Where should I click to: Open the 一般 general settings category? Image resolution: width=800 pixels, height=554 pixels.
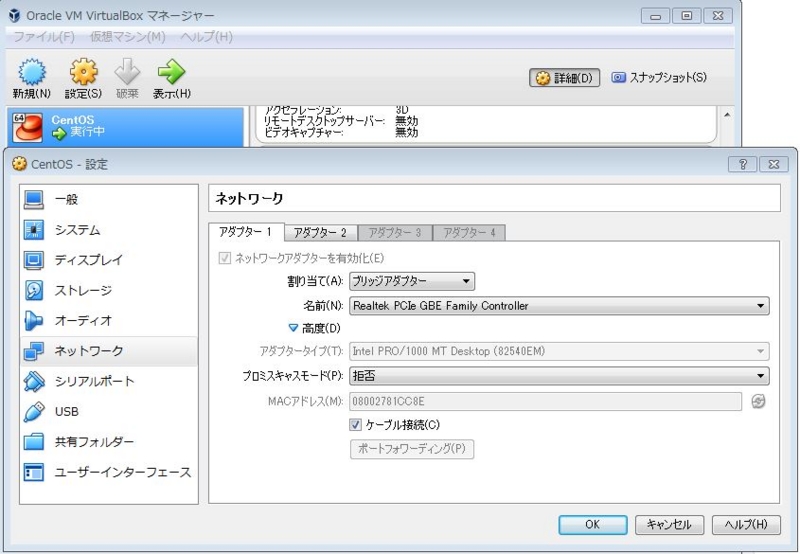pyautogui.click(x=108, y=199)
